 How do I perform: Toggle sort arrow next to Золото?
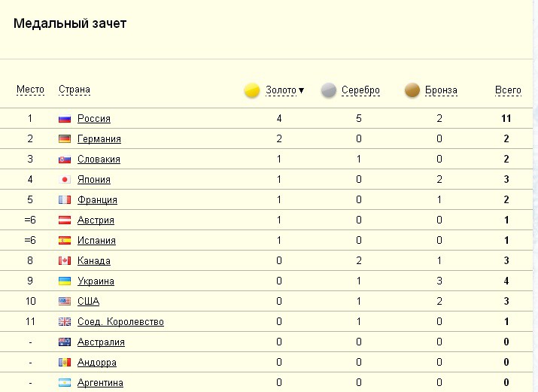(301, 90)
